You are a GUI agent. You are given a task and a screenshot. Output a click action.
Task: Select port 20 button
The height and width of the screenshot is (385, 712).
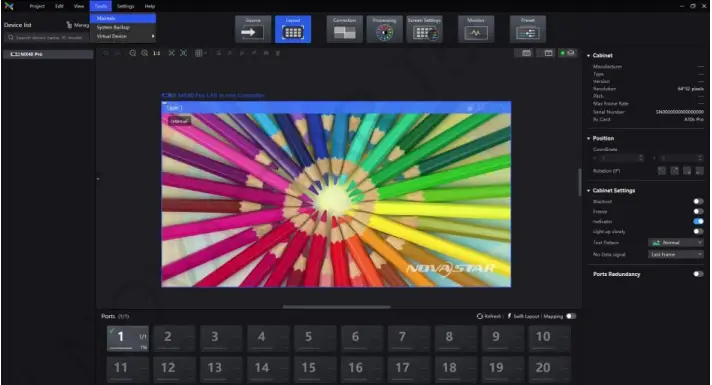(550, 369)
